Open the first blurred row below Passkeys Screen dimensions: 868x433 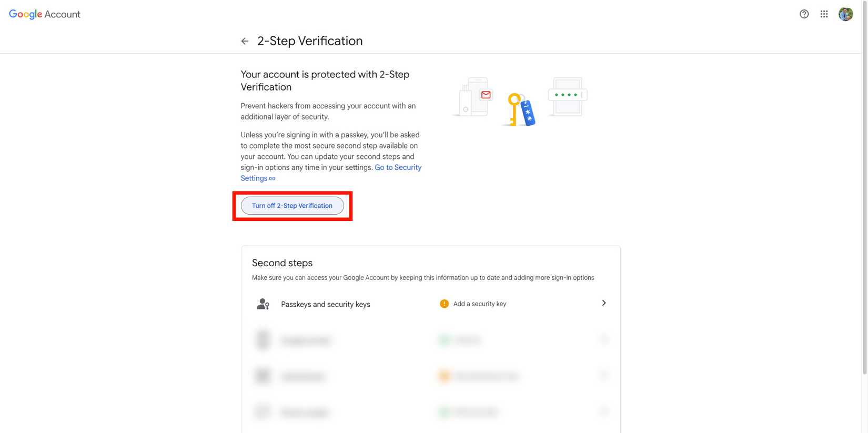coord(430,340)
